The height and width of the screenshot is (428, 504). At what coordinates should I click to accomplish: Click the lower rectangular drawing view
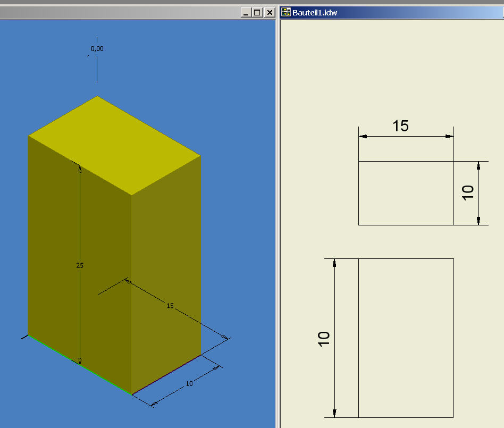(x=406, y=338)
